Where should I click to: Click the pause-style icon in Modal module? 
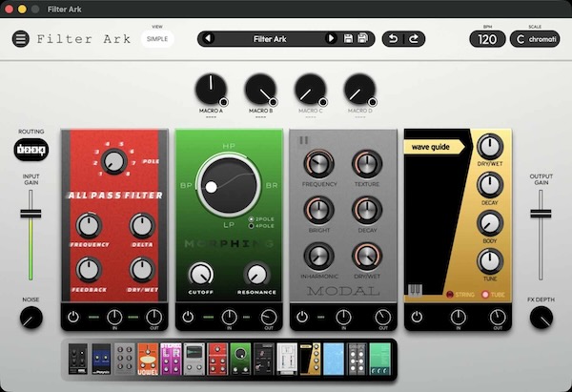[x=303, y=140]
